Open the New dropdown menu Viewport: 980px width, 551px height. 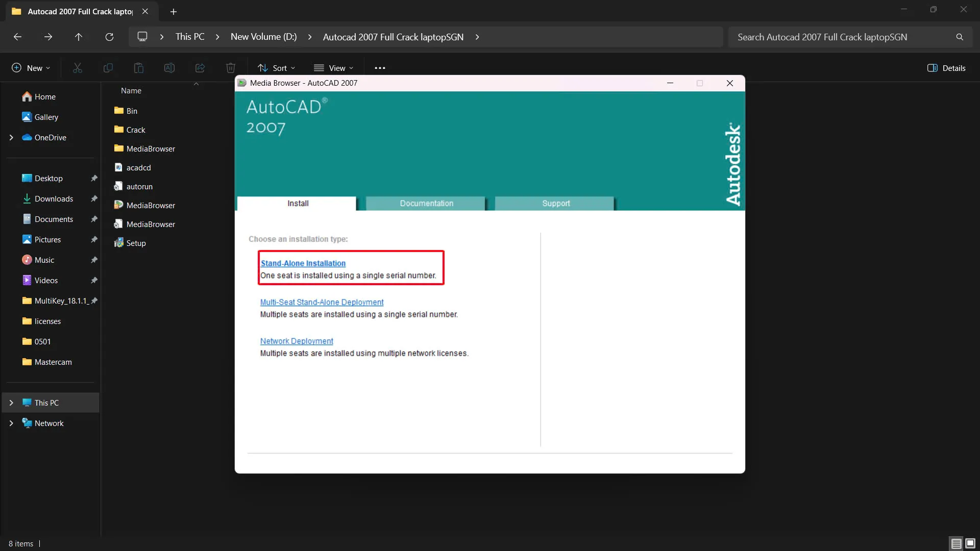[x=30, y=67]
